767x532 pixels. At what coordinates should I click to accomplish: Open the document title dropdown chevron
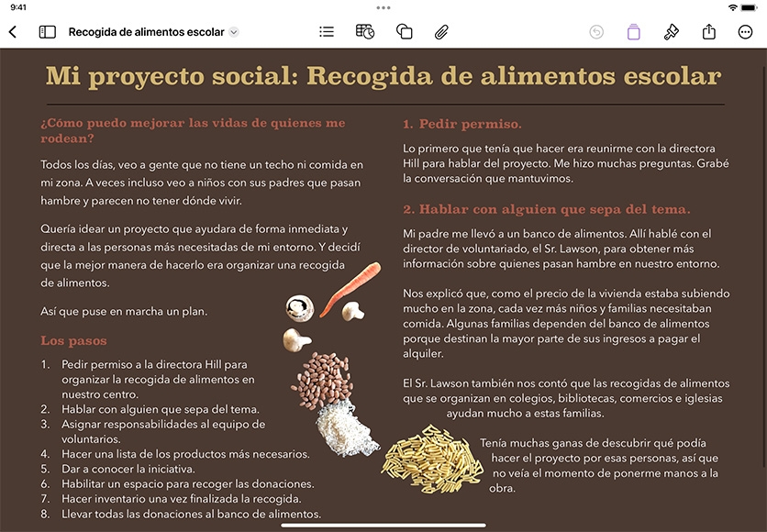[234, 32]
